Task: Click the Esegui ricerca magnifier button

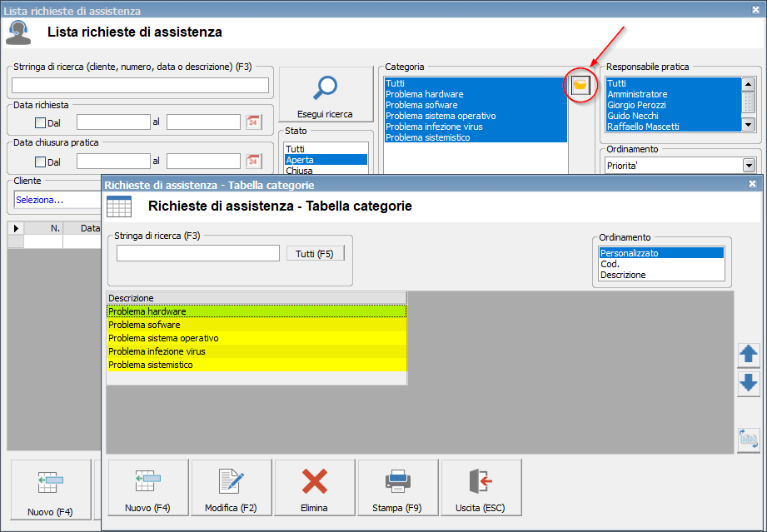Action: tap(325, 96)
